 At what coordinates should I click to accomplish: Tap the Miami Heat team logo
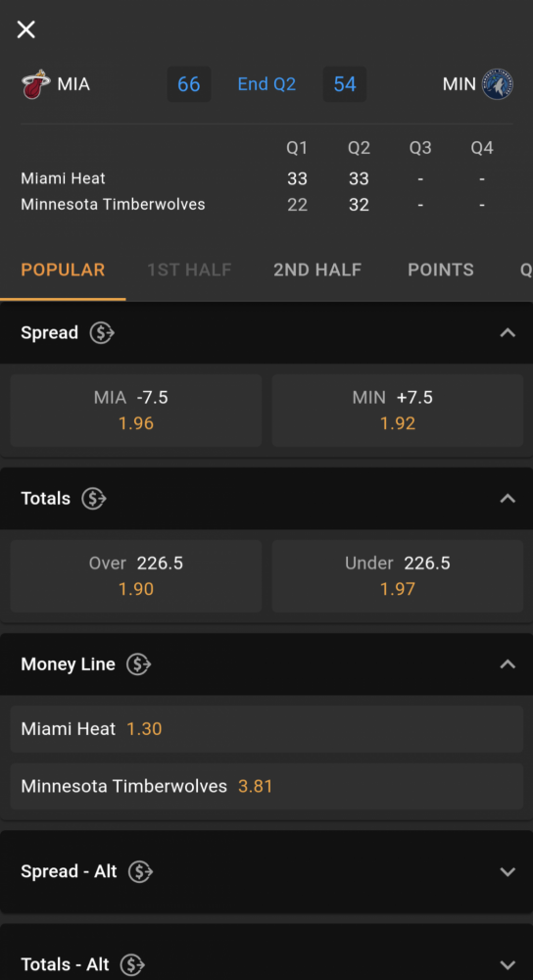35,84
